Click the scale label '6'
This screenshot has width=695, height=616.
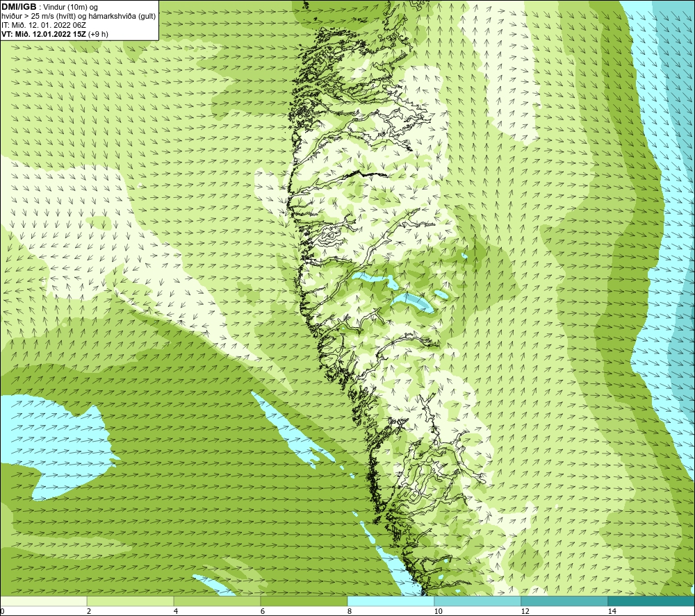[263, 612]
